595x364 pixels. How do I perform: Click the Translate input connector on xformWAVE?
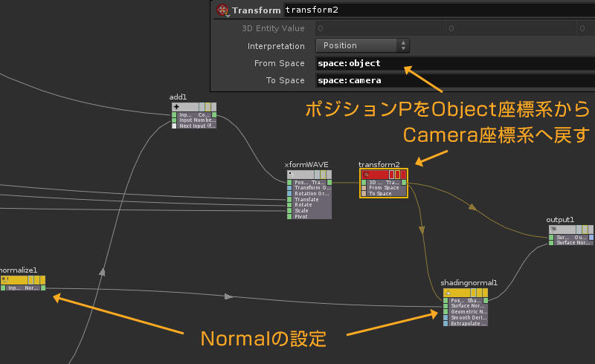tap(290, 199)
